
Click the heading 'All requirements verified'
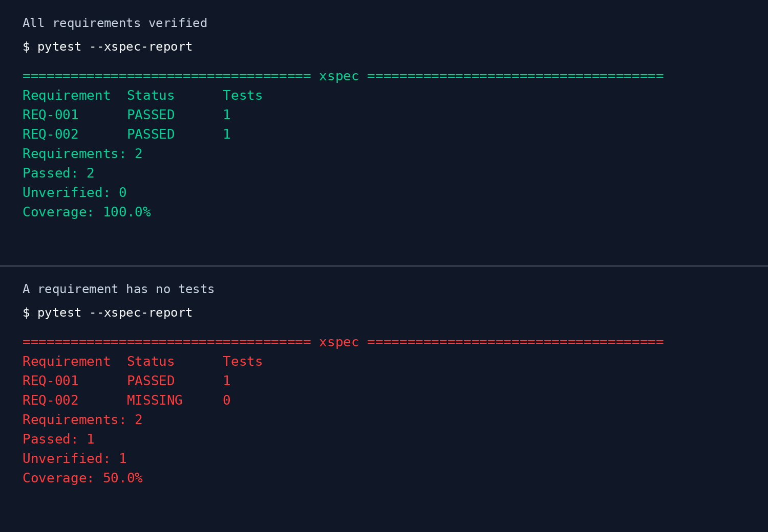tap(115, 23)
